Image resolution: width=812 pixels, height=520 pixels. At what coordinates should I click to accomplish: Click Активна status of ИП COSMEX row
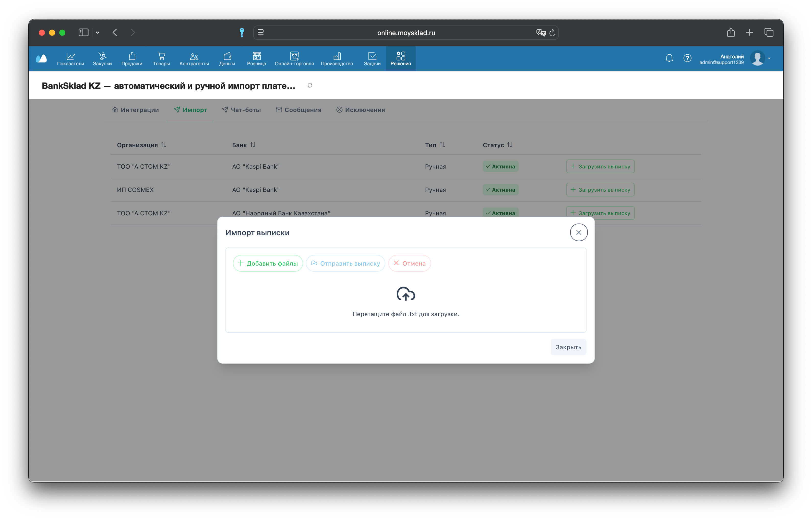click(500, 190)
